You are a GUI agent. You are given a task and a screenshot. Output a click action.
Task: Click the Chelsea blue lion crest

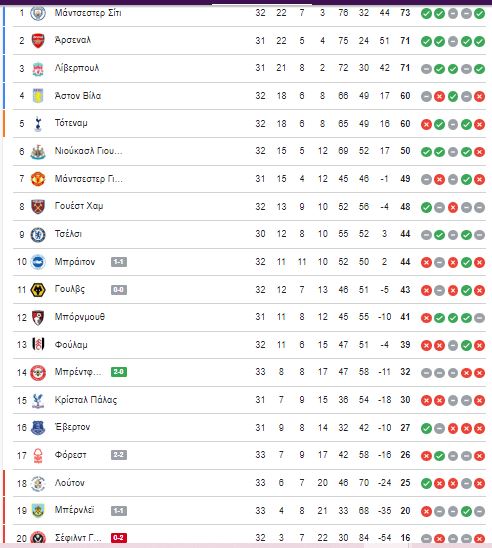[38, 235]
